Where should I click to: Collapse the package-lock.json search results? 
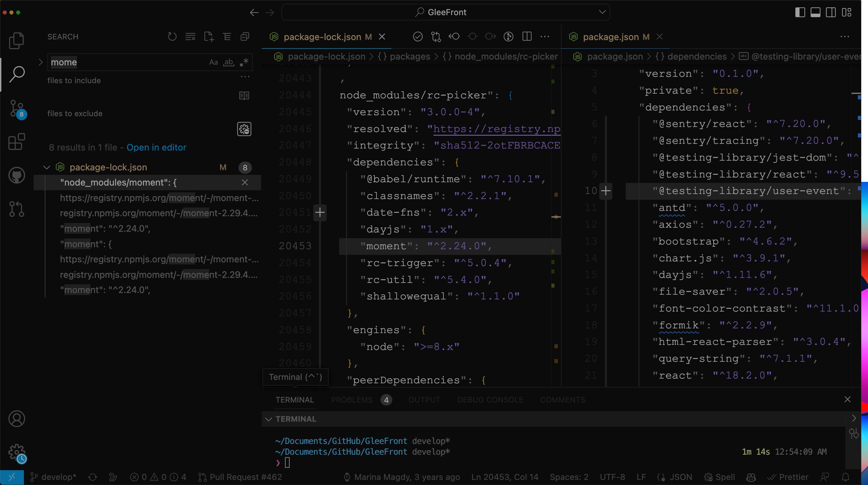(x=46, y=167)
